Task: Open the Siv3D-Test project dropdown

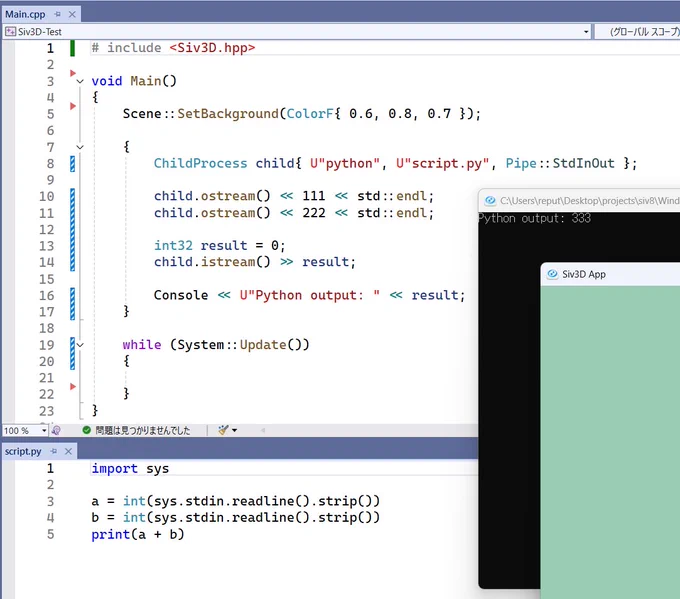Action: pyautogui.click(x=586, y=32)
